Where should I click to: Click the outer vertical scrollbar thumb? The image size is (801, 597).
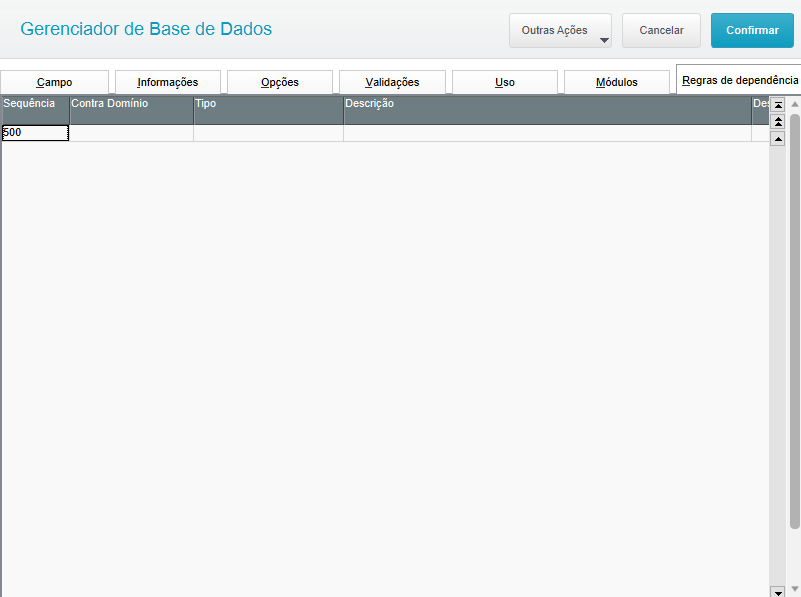794,322
